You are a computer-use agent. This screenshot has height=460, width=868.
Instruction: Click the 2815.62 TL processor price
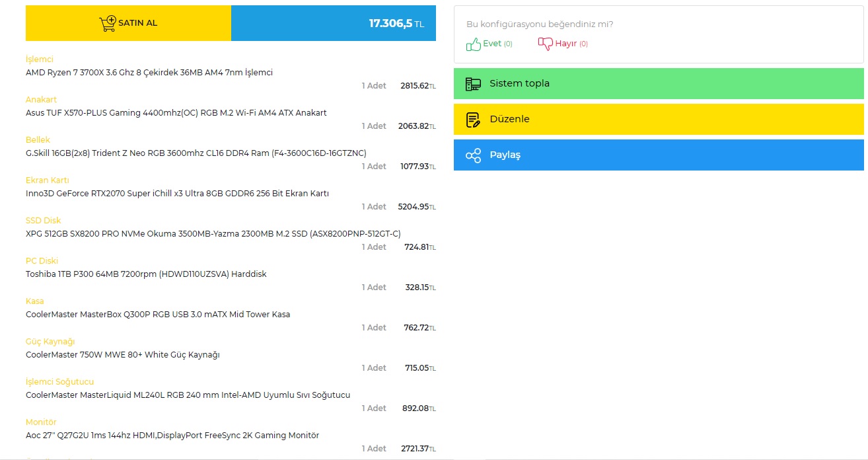tap(418, 86)
